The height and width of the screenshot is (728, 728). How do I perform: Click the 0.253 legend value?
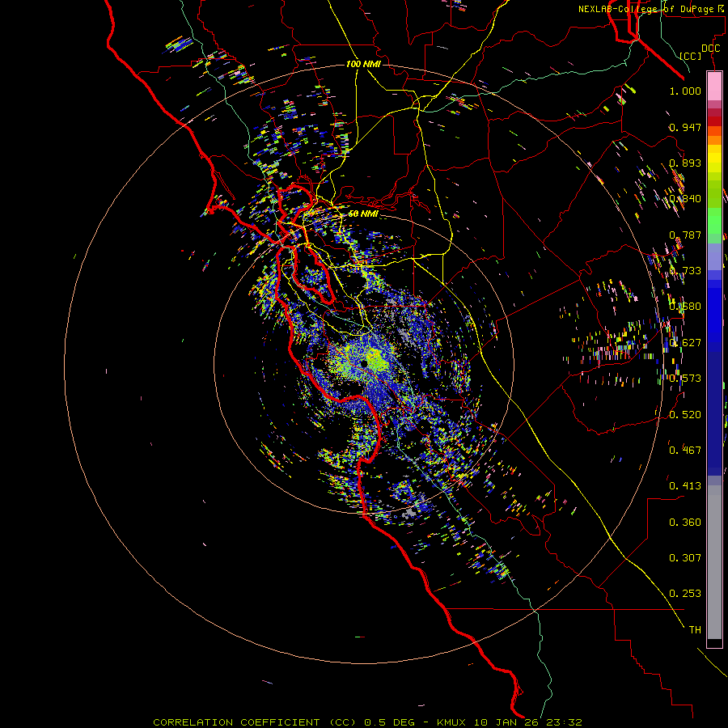[x=685, y=594]
